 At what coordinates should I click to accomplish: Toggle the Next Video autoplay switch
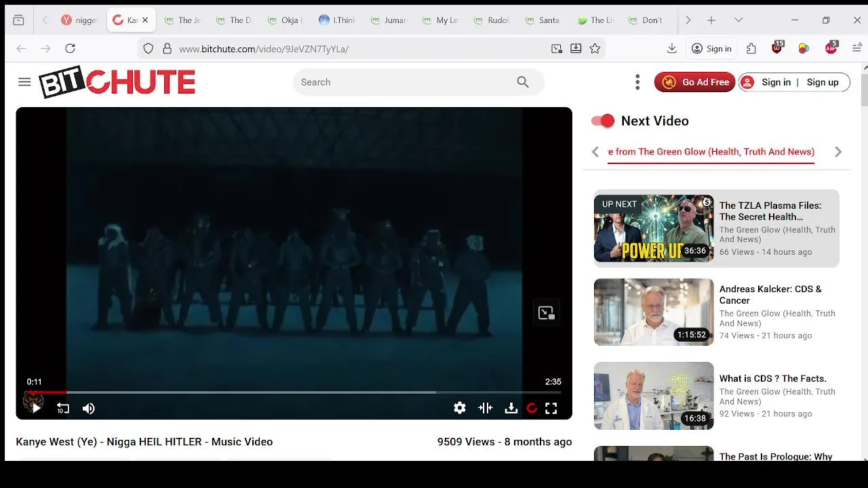point(603,121)
